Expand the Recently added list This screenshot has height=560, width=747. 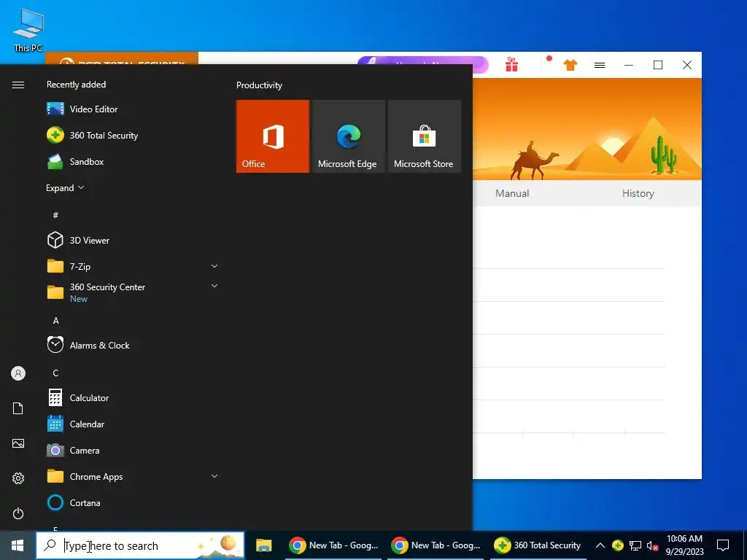click(65, 187)
